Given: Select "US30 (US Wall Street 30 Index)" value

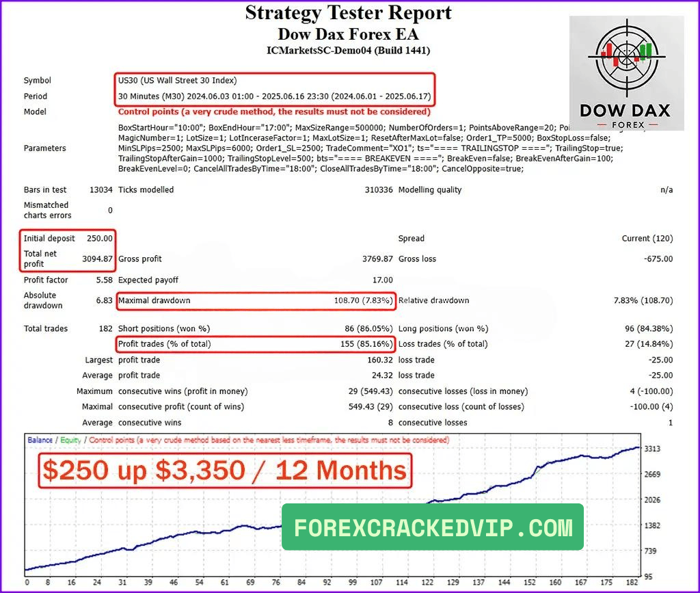Looking at the screenshot, I should point(177,81).
